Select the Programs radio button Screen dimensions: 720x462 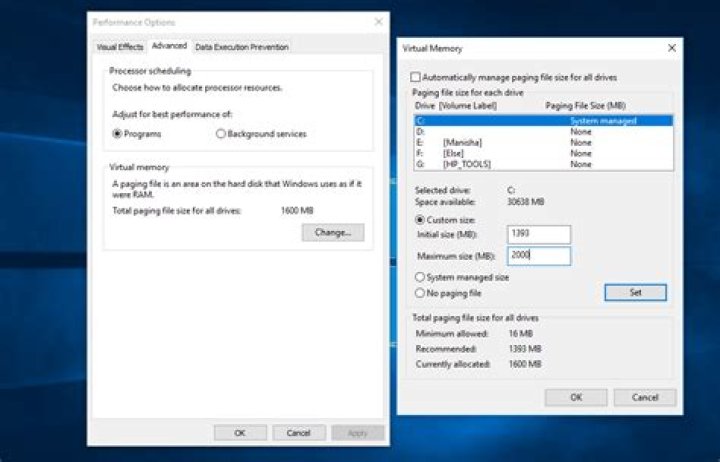(117, 134)
